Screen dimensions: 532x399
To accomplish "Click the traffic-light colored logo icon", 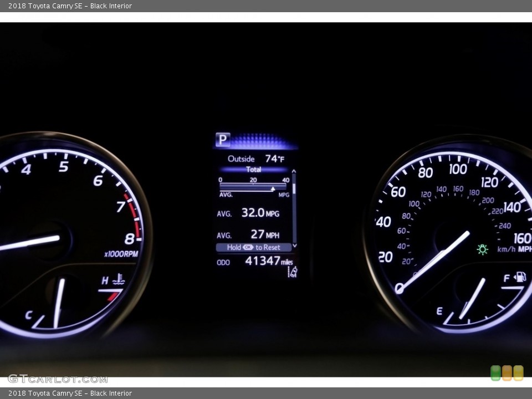I will point(507,373).
